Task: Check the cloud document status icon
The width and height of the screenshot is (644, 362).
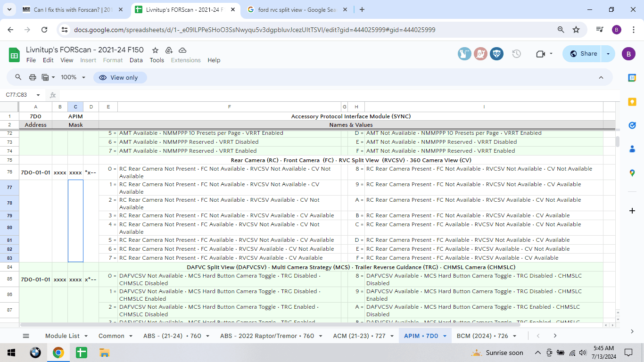Action: click(x=183, y=50)
